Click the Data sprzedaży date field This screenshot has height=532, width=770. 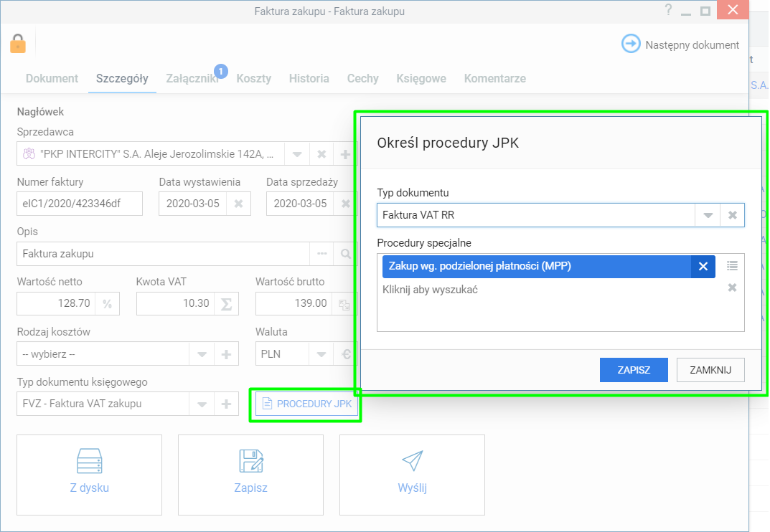[301, 204]
